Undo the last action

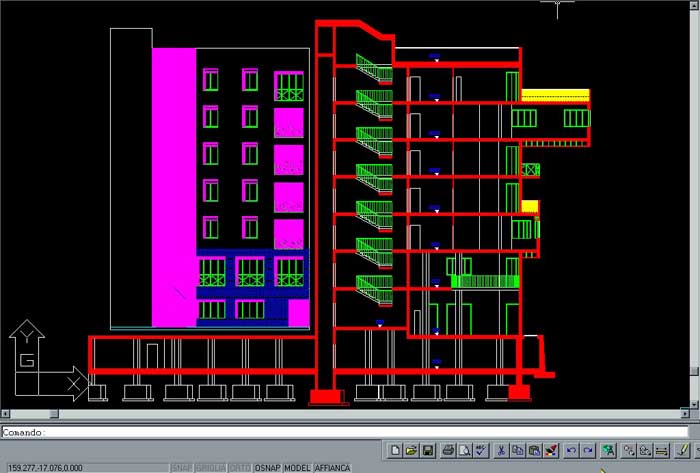571,451
